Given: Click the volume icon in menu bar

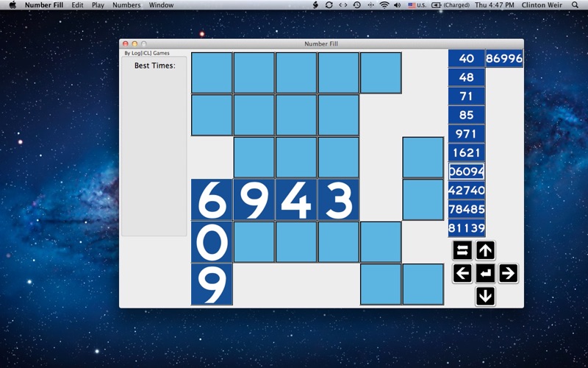Looking at the screenshot, I should [x=397, y=5].
